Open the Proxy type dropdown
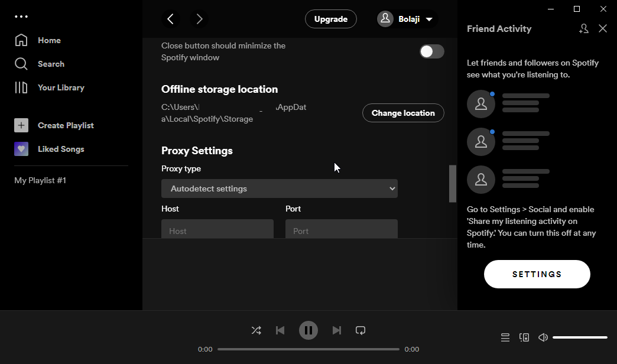This screenshot has width=617, height=364. coord(280,188)
